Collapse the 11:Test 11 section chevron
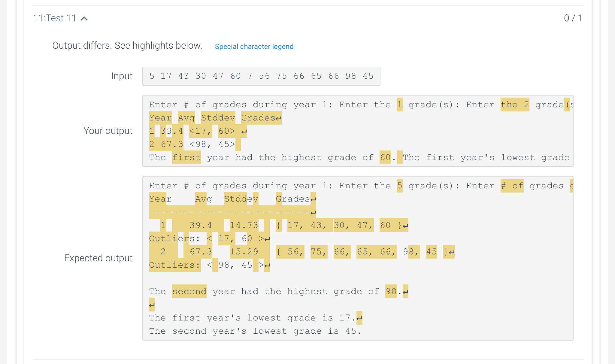Screen dimensions: 615x364 84,19
